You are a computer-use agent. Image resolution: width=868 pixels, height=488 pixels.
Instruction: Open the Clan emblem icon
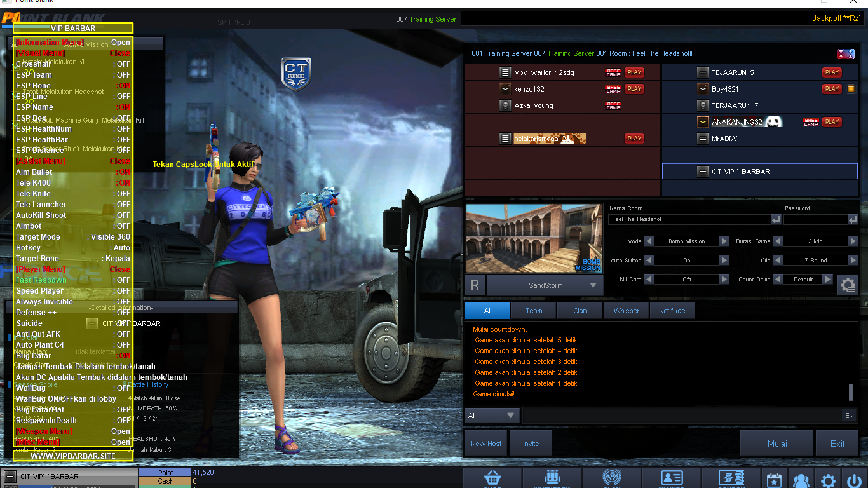click(611, 478)
